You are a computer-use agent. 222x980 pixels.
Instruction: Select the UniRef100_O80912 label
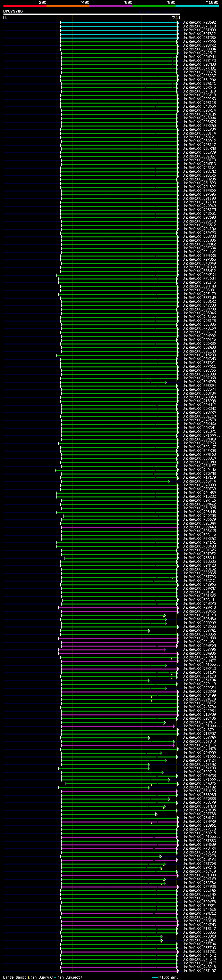(x=199, y=141)
